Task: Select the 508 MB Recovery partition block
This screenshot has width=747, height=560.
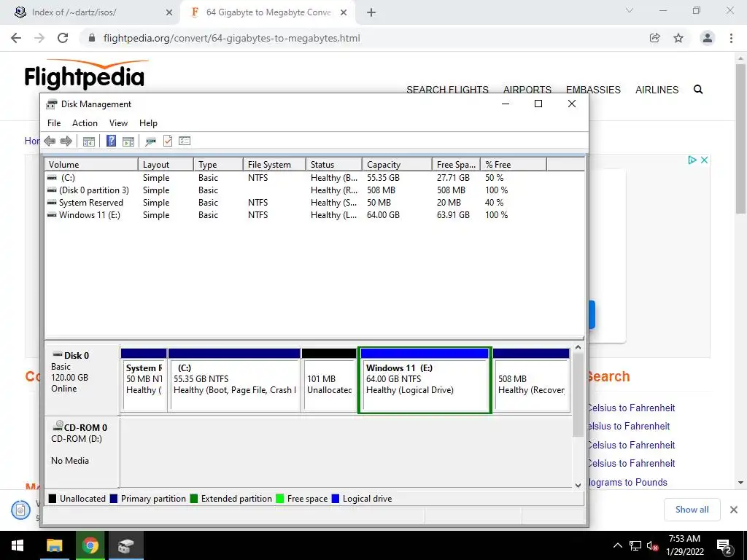Action: (531, 380)
